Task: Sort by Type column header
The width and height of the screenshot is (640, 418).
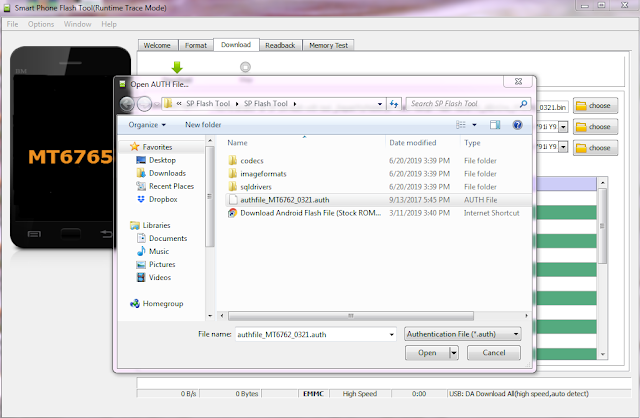Action: pyautogui.click(x=472, y=143)
